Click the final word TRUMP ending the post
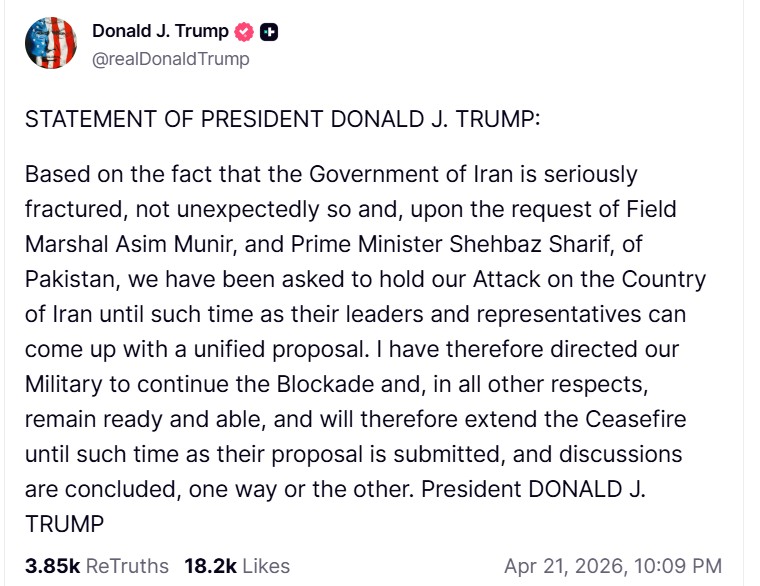 [65, 524]
